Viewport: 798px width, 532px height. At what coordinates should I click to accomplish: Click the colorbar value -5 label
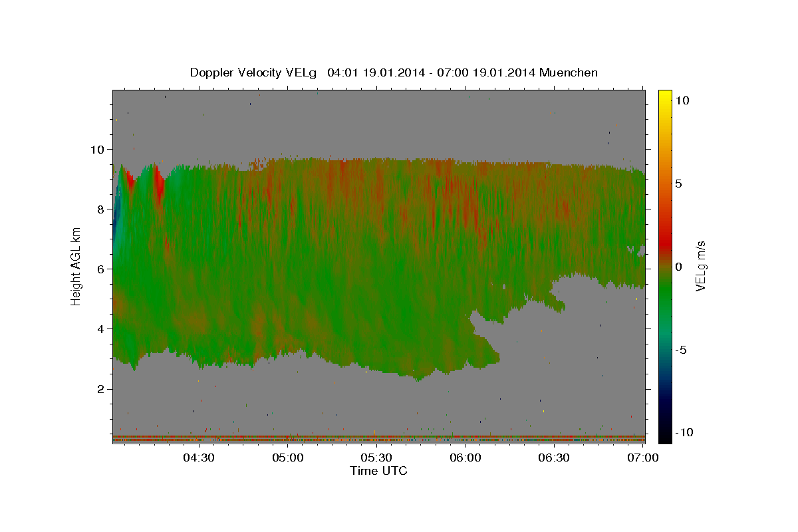point(681,350)
